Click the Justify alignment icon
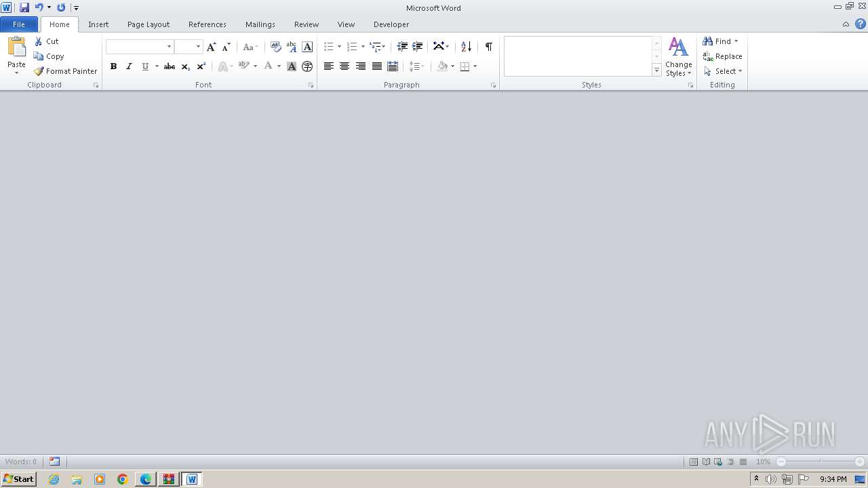The width and height of the screenshot is (868, 488). [376, 66]
